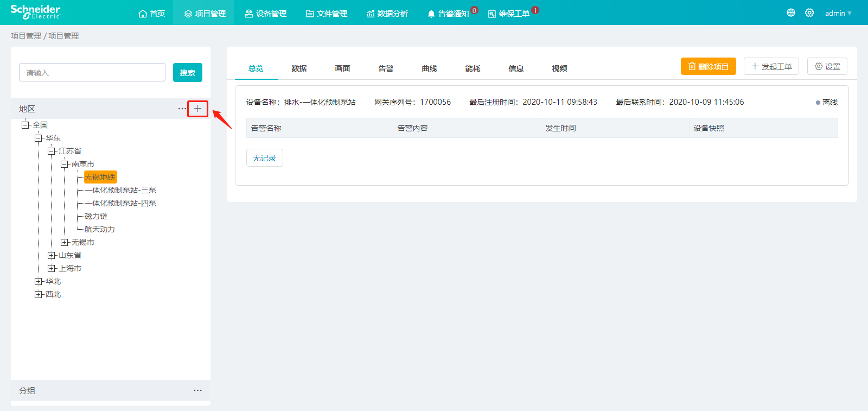
Task: Open the language globe icon
Action: (791, 12)
